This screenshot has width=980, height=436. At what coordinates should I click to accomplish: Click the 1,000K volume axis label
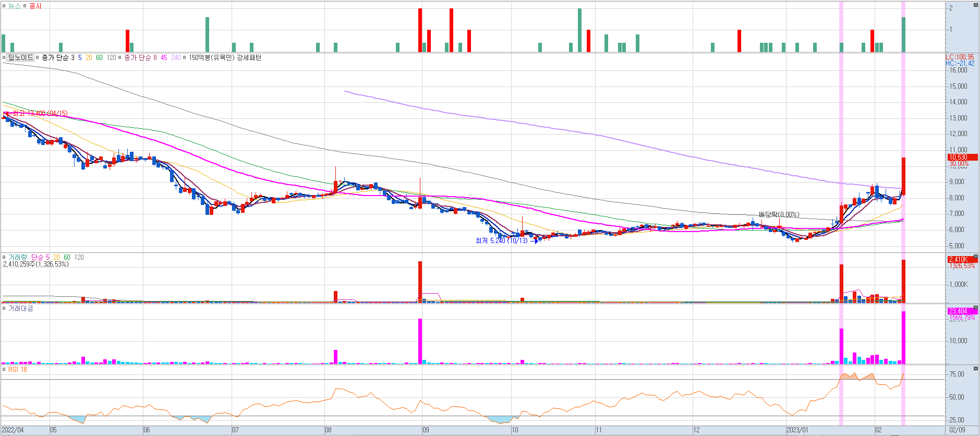pyautogui.click(x=959, y=284)
